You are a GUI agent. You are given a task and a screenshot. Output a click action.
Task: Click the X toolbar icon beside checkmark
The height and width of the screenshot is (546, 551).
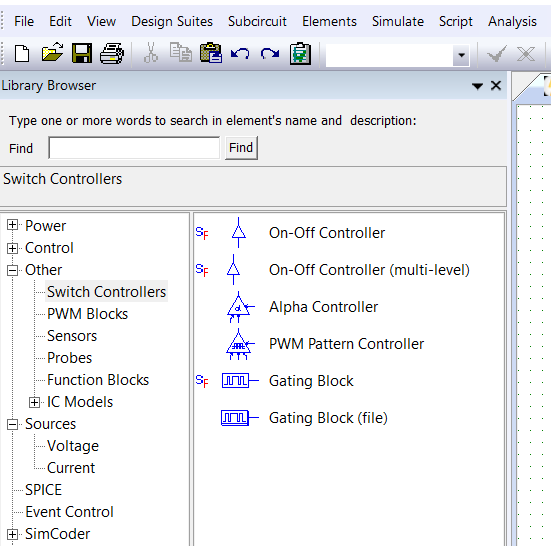pos(526,54)
